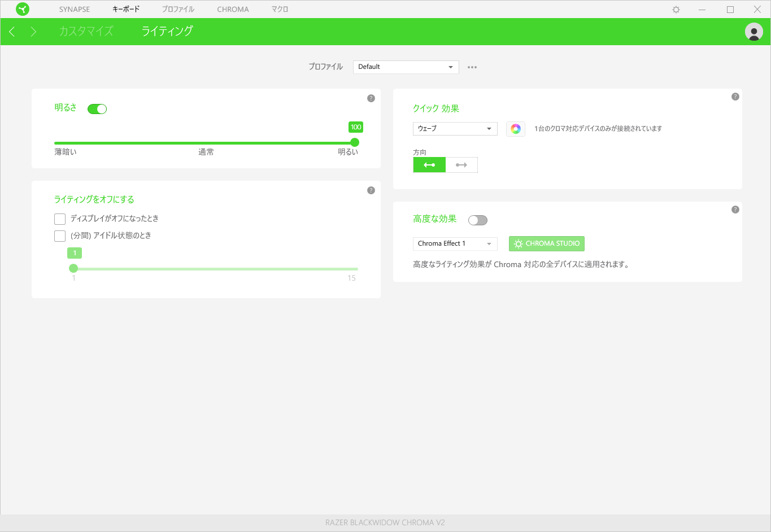Viewport: 771px width, 532px height.
Task: Select right wave direction button
Action: point(461,165)
